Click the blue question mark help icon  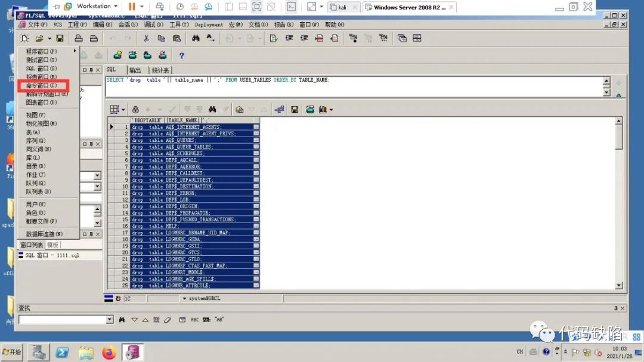181,55
